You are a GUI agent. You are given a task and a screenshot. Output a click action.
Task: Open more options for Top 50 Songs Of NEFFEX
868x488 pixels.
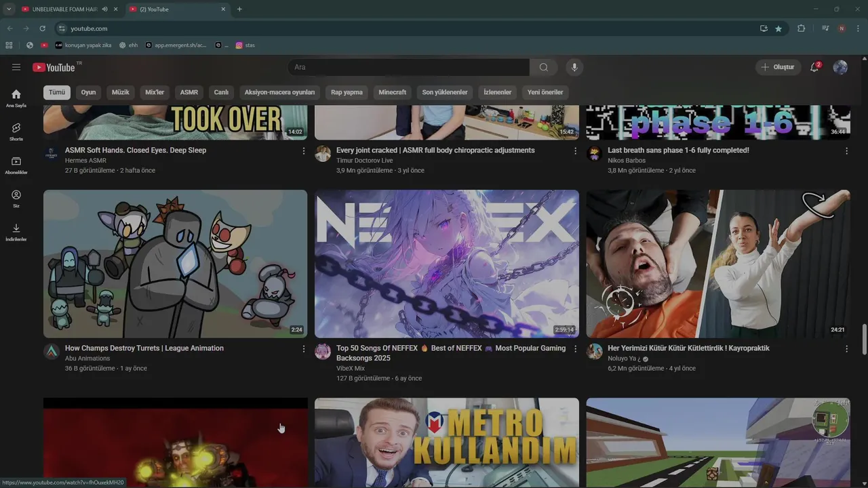575,349
